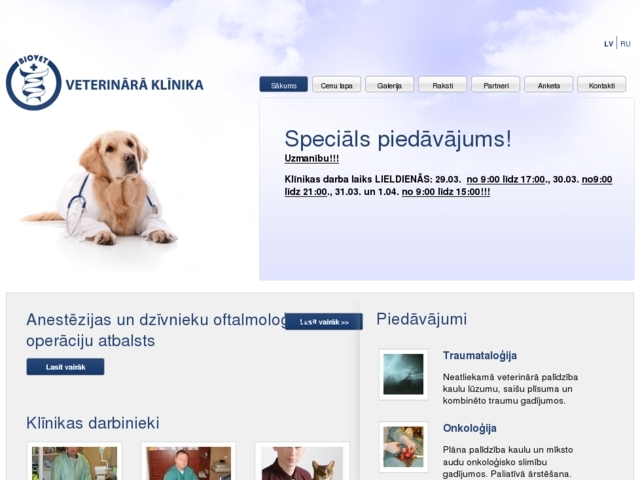
Task: Go to the Kontakti tab
Action: (602, 85)
